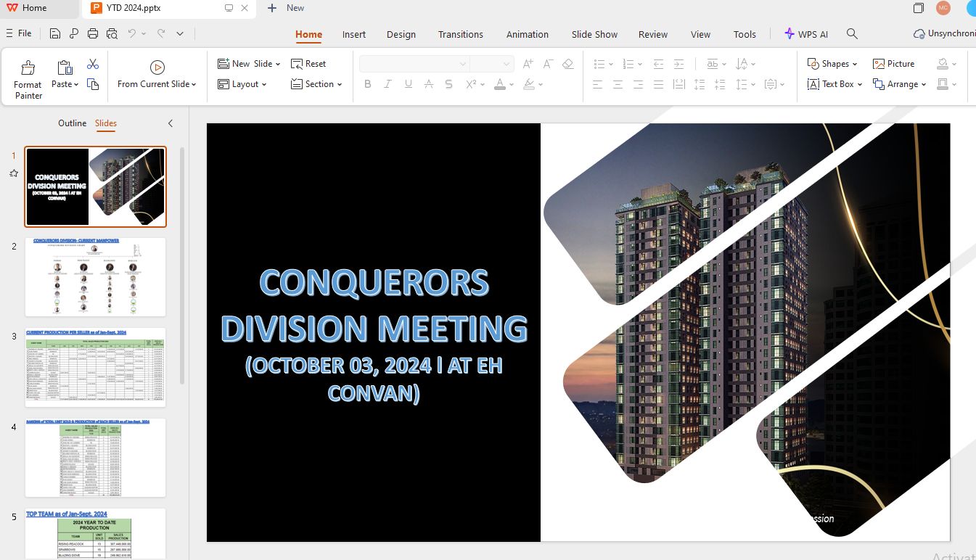Open the Transitions ribbon tab
The width and height of the screenshot is (976, 560).
point(460,34)
